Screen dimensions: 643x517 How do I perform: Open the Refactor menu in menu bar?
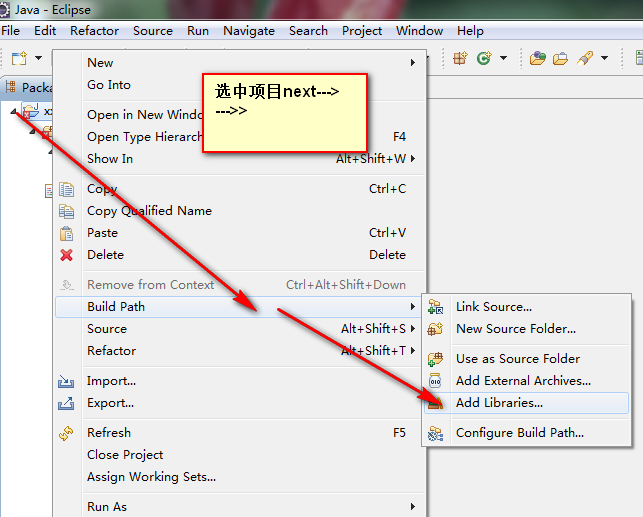click(94, 31)
